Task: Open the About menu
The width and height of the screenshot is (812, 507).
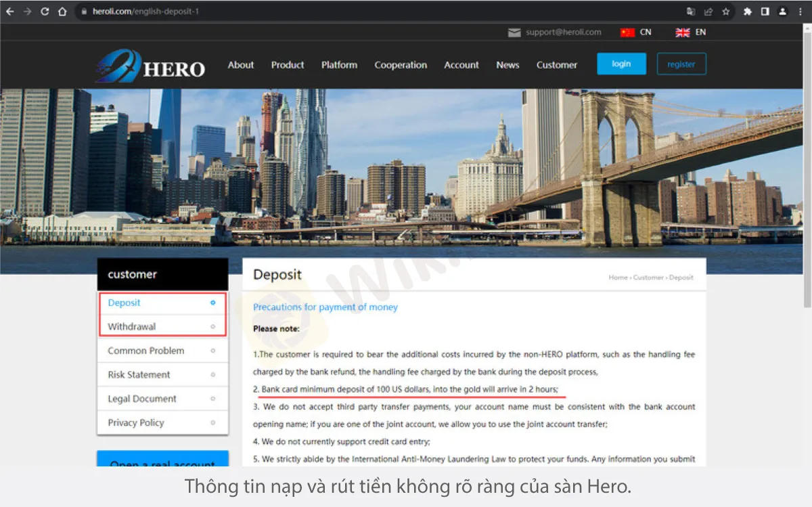Action: (x=241, y=65)
